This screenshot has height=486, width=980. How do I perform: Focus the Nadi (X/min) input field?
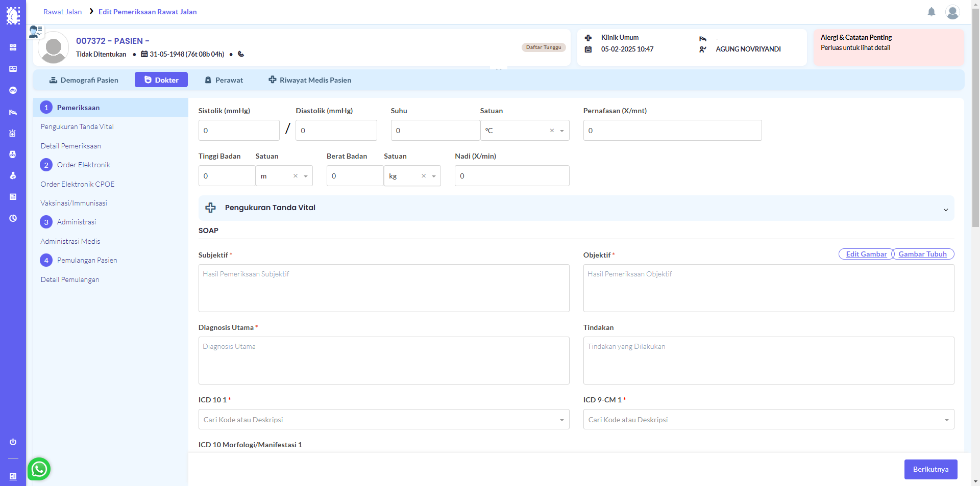[512, 176]
